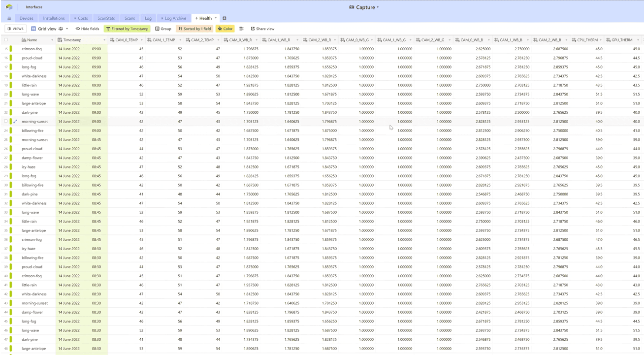Expand the morning-sunset record

pos(15,121)
